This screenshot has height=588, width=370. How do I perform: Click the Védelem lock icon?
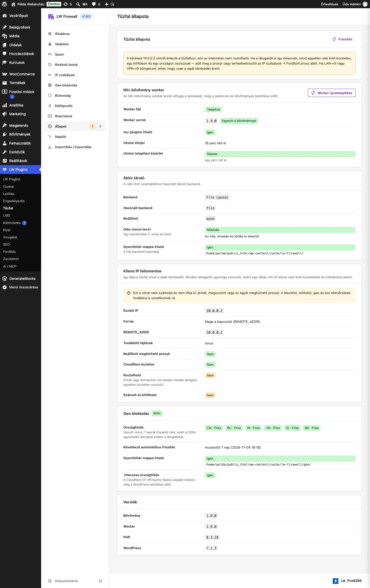(x=50, y=44)
